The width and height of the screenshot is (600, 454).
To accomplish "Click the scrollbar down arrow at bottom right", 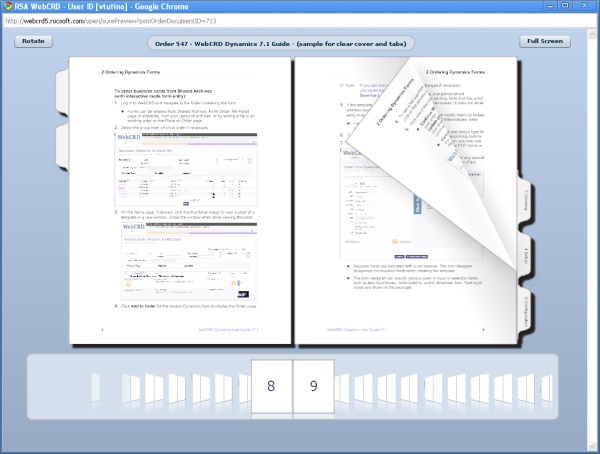I will point(593,447).
